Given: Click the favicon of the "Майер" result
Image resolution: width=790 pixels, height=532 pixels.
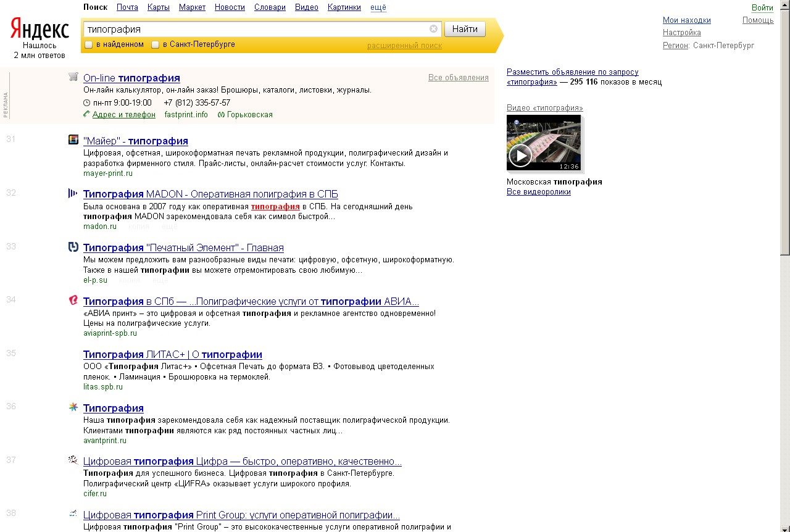Looking at the screenshot, I should point(73,140).
